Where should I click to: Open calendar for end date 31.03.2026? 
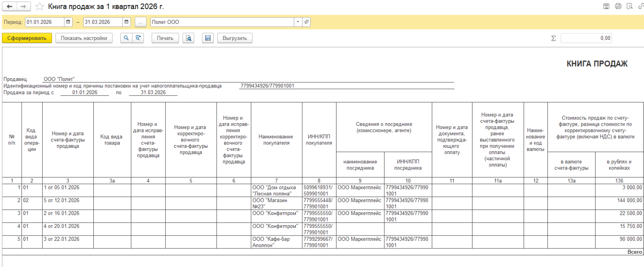[127, 22]
